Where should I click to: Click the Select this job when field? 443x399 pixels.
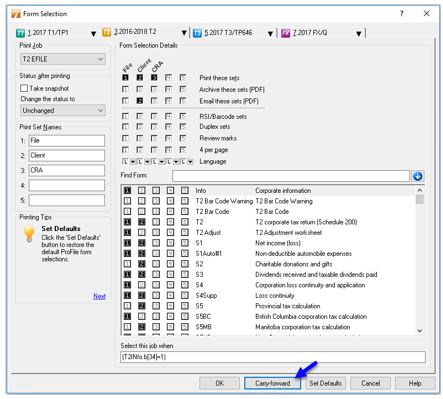[x=273, y=357]
